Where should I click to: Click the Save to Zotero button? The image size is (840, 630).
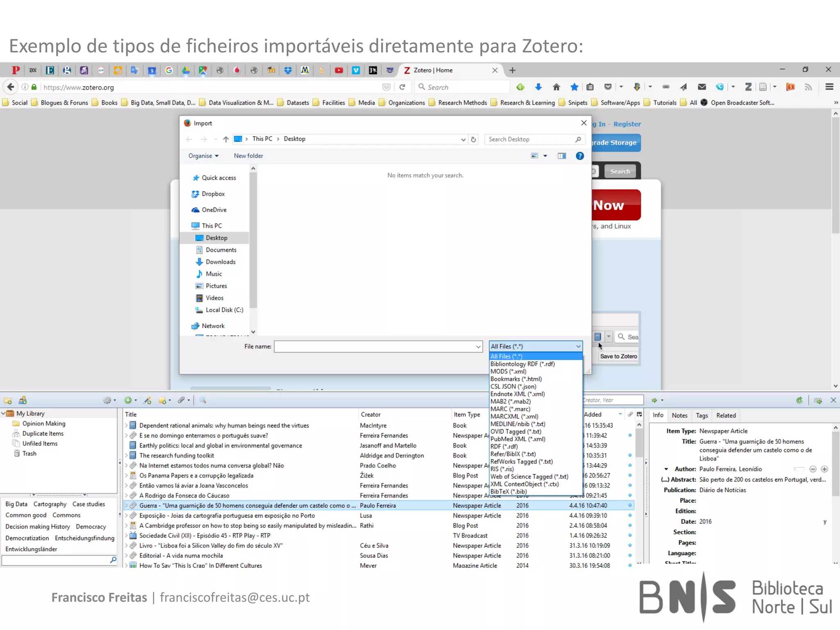(x=619, y=356)
